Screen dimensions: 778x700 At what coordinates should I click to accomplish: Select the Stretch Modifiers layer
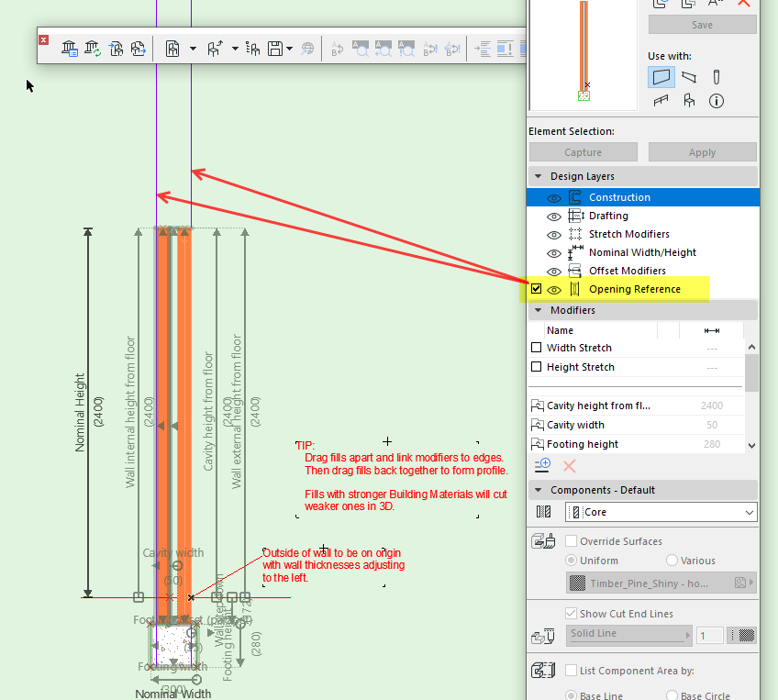coord(628,234)
